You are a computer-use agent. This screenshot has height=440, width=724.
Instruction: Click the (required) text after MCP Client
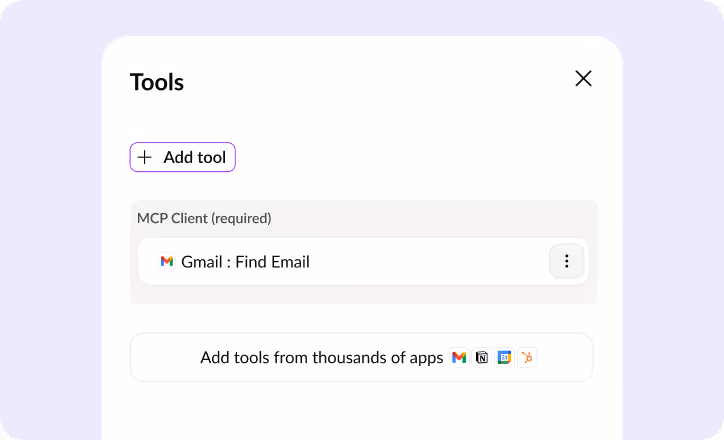241,218
